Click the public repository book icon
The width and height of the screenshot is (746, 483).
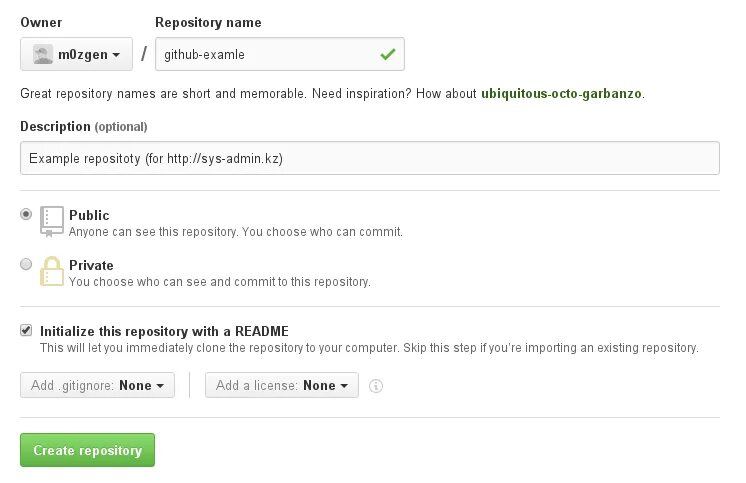[x=51, y=221]
